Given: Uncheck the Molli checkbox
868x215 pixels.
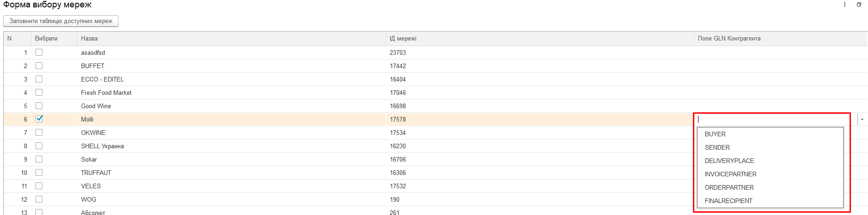Looking at the screenshot, I should point(39,119).
